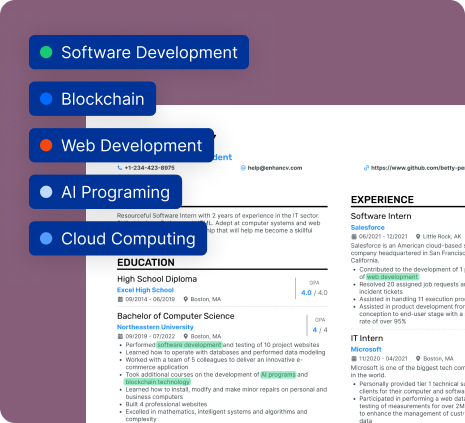Click the location pin beside Little Rock, AK
Viewport: 465px width, 423px height.
coord(418,237)
